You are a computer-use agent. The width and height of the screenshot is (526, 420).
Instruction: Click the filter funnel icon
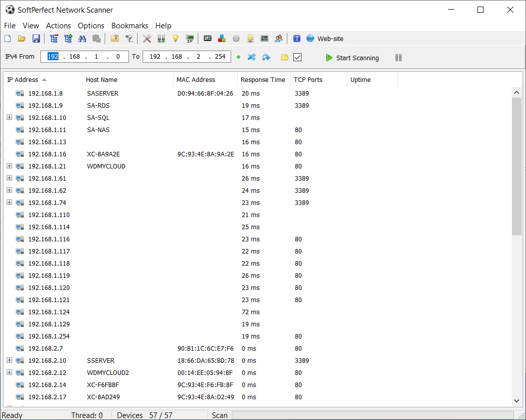point(129,38)
